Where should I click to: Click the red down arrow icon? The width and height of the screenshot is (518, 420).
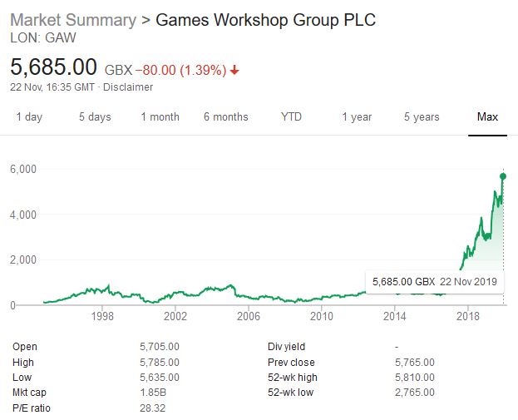click(234, 70)
